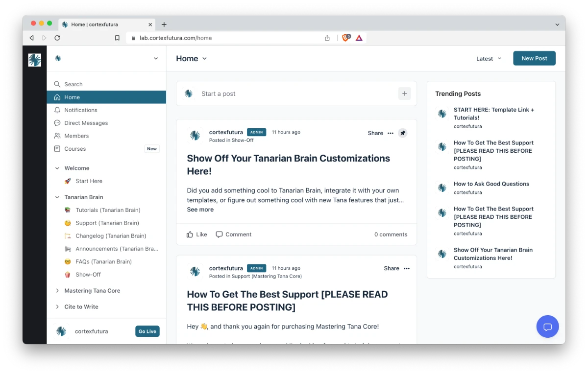The image size is (588, 374).
Task: Open the chat support bubble button
Action: pyautogui.click(x=548, y=327)
